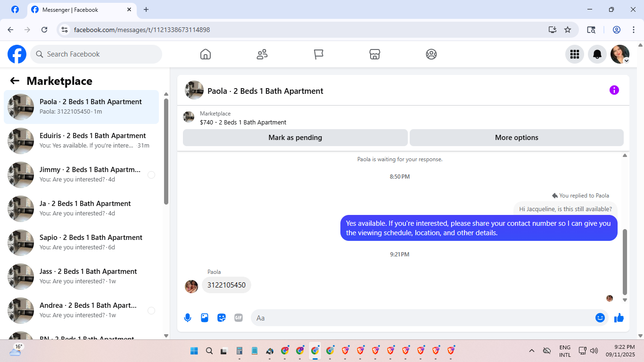Click in the Search Facebook field

(x=96, y=54)
